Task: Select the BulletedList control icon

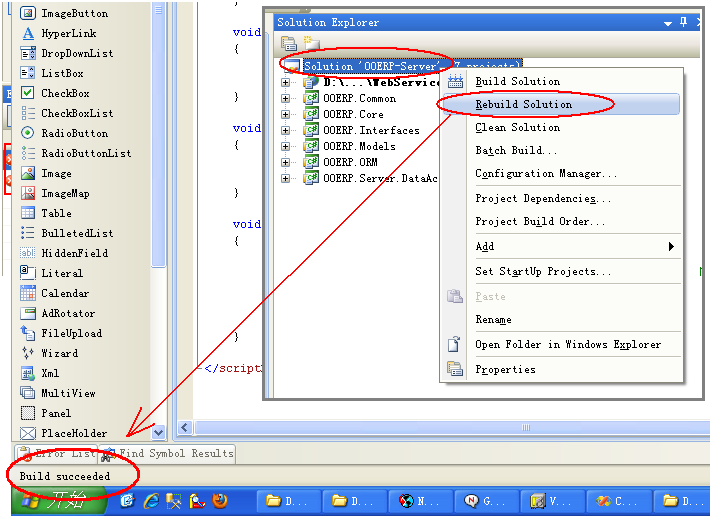Action: tap(28, 233)
